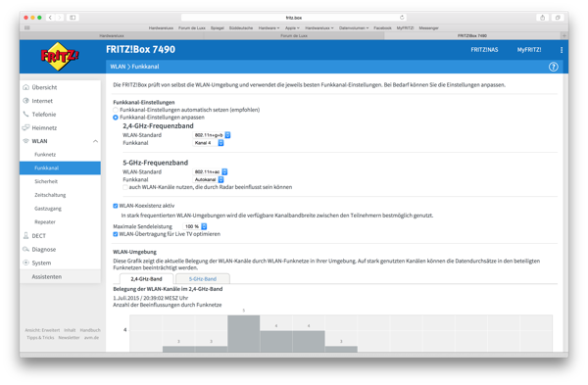
Task: Open Funkkanal Kanal 4 dropdown
Action: 209,143
